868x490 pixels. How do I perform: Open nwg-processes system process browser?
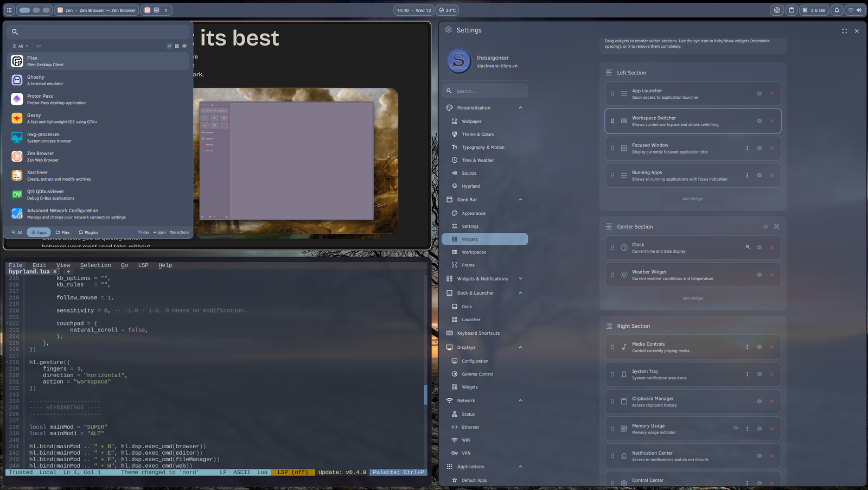coord(99,137)
